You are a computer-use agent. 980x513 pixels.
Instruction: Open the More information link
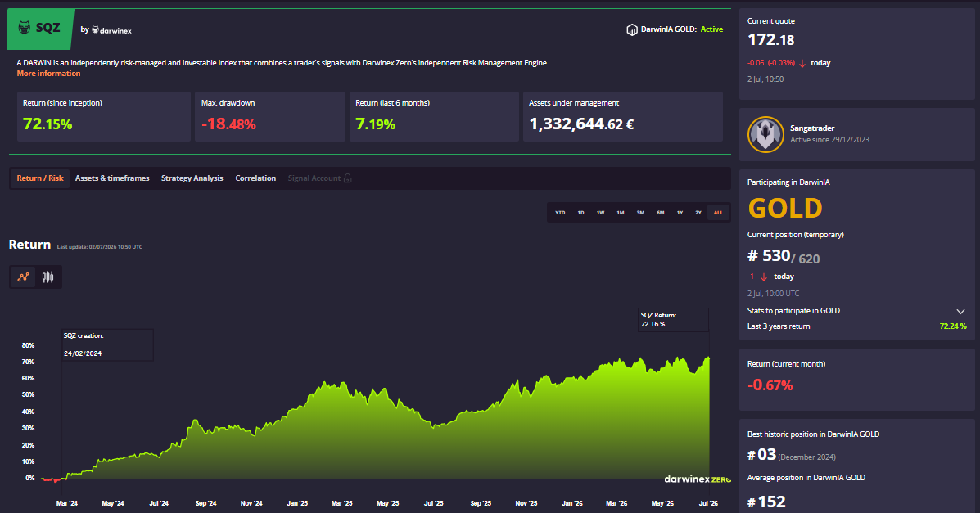point(49,73)
